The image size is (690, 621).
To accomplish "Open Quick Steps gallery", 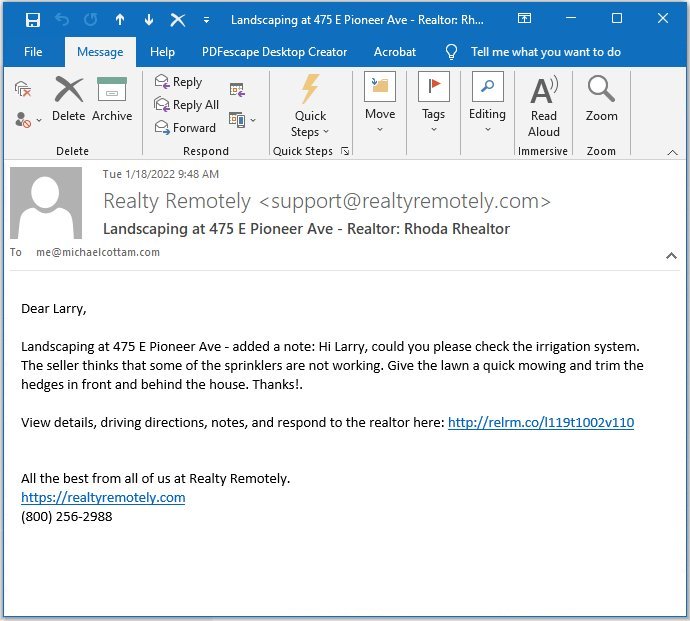I will (x=310, y=106).
